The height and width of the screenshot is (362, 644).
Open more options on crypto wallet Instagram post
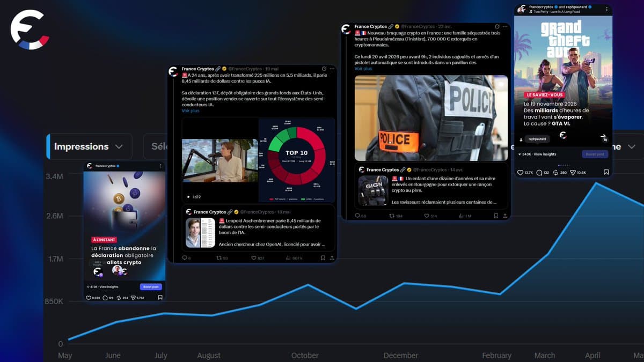[x=160, y=166]
